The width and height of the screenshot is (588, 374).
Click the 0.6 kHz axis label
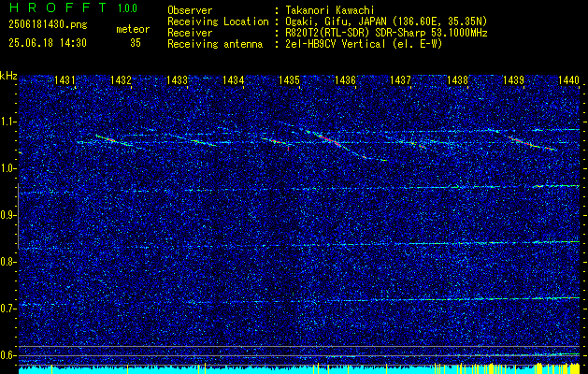8,355
